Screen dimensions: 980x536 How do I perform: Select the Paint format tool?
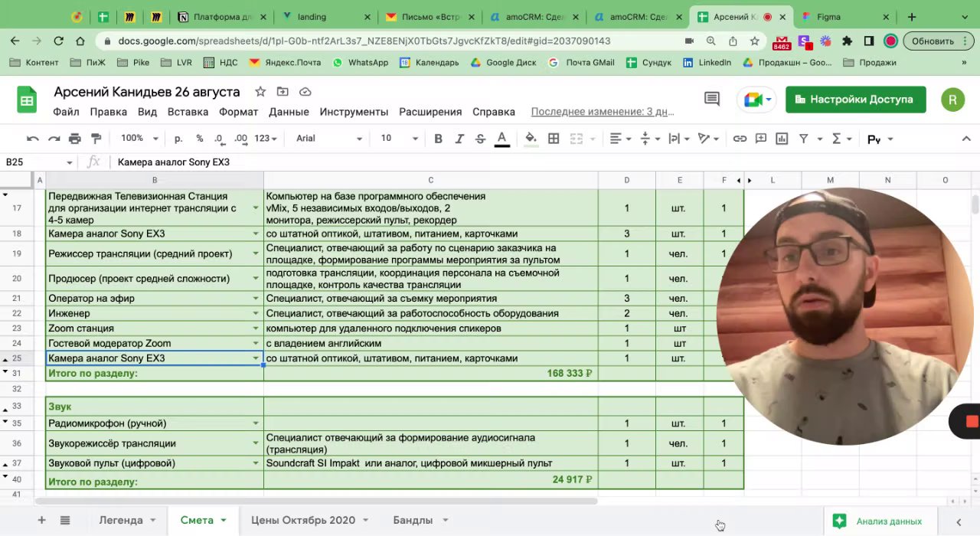pos(96,139)
